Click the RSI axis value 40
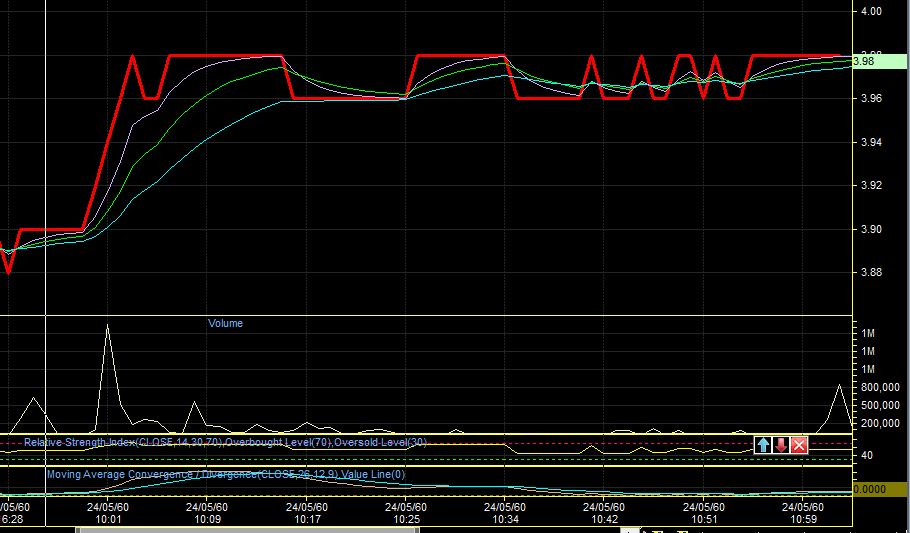 [x=867, y=456]
